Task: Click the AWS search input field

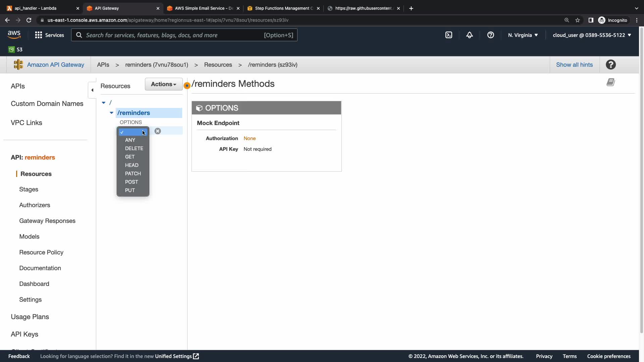Action: 174,35
